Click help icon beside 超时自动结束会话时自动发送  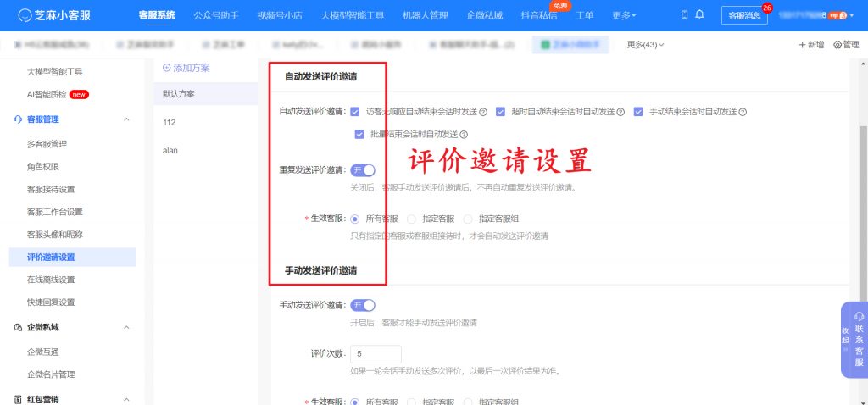[620, 113]
